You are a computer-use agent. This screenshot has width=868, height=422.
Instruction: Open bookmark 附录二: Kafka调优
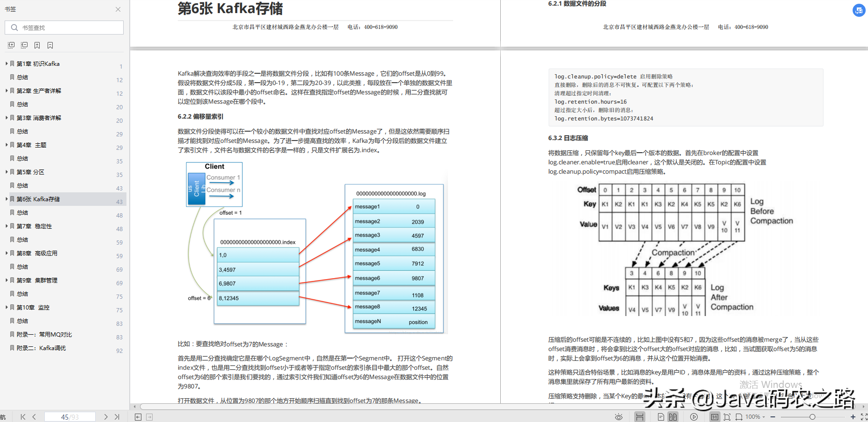click(41, 348)
